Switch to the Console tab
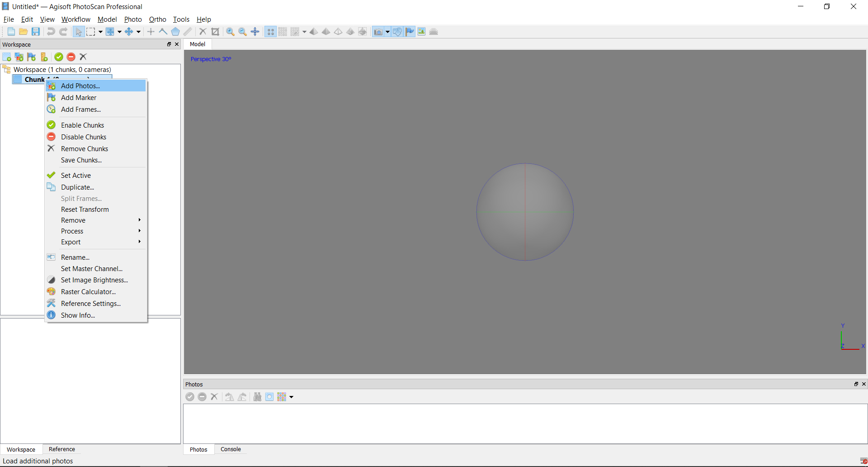This screenshot has height=467, width=868. 231,449
